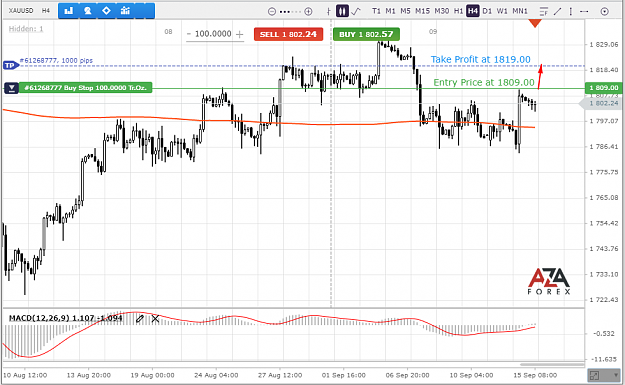Click the indicators columns icon in blue toolbar
The width and height of the screenshot is (625, 385).
pyautogui.click(x=125, y=11)
